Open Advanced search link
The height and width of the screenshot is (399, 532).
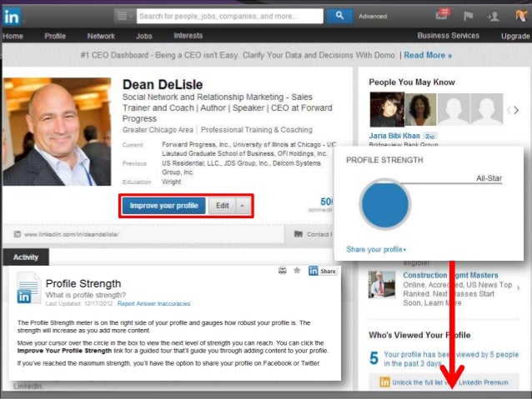tap(373, 17)
